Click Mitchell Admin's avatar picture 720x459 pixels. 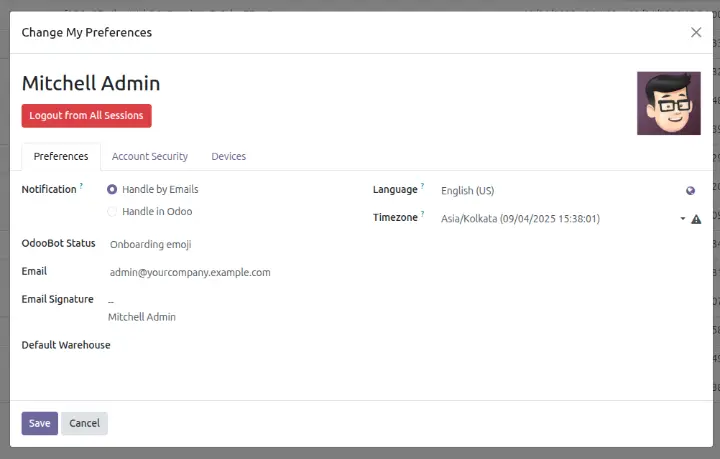(x=668, y=103)
